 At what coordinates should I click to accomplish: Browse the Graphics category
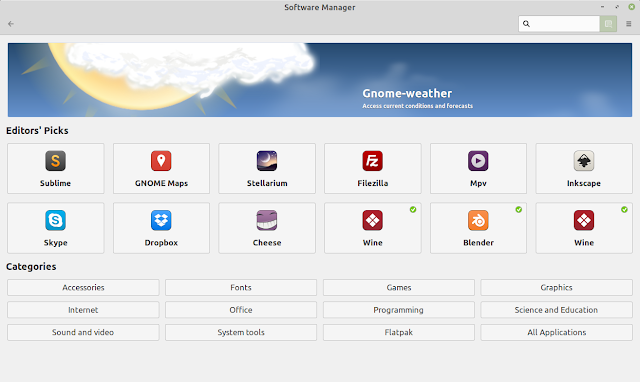pyautogui.click(x=557, y=287)
